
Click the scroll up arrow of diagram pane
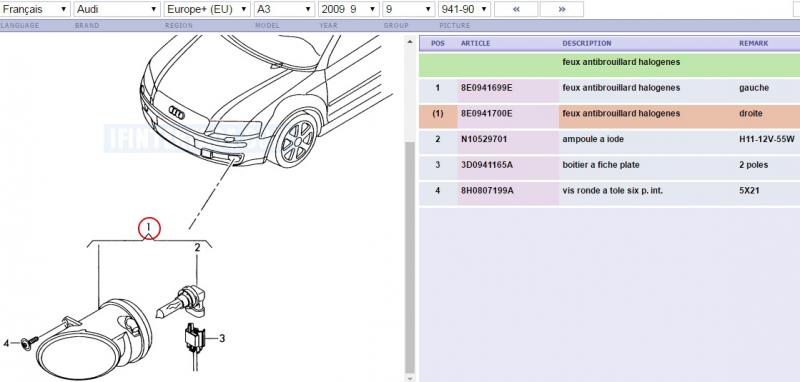click(x=410, y=42)
